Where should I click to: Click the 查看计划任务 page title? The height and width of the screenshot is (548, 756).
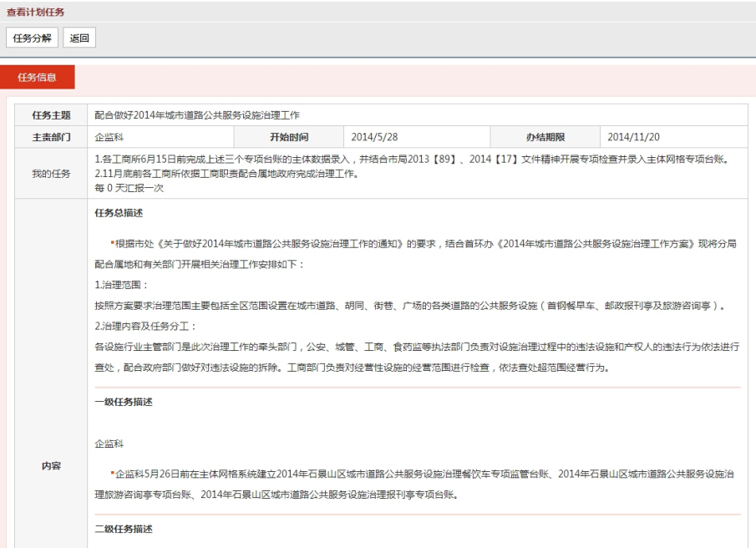point(36,13)
